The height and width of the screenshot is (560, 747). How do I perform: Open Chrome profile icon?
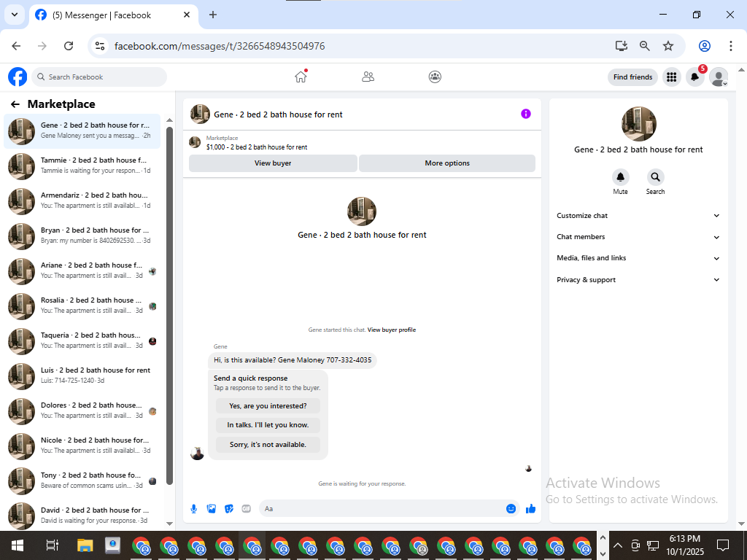point(705,46)
